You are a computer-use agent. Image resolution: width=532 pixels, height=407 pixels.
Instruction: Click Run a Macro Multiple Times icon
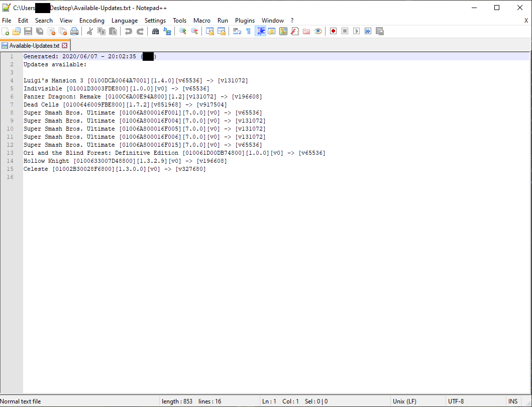click(368, 31)
